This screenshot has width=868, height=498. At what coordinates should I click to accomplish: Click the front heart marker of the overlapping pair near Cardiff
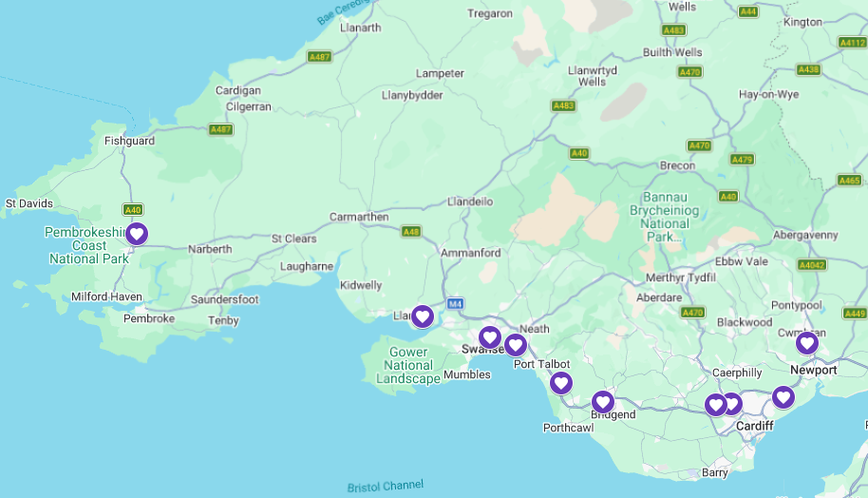pyautogui.click(x=716, y=405)
